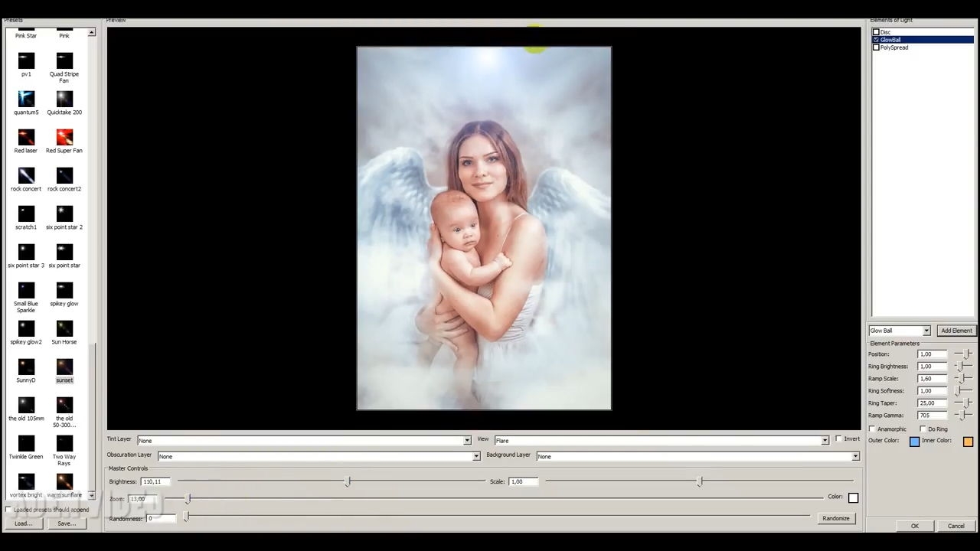Open the Inner Color orange swatch

point(968,442)
